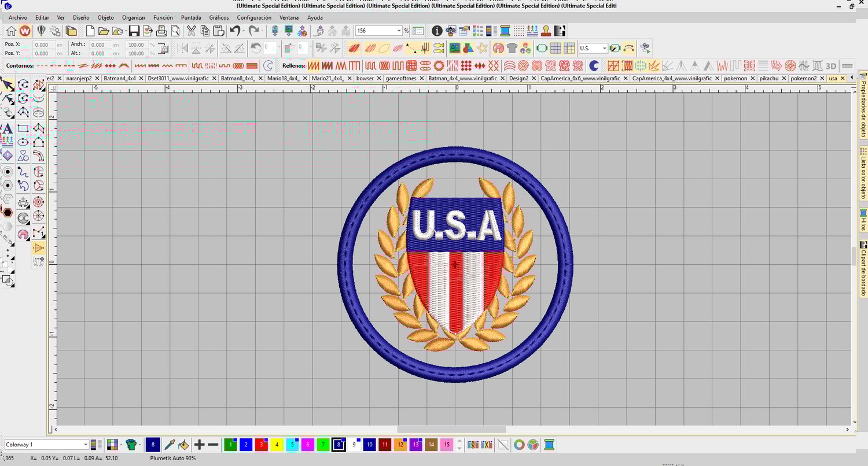The width and height of the screenshot is (868, 466).
Task: Click the color wheel icon in the color bar
Action: (x=519, y=445)
